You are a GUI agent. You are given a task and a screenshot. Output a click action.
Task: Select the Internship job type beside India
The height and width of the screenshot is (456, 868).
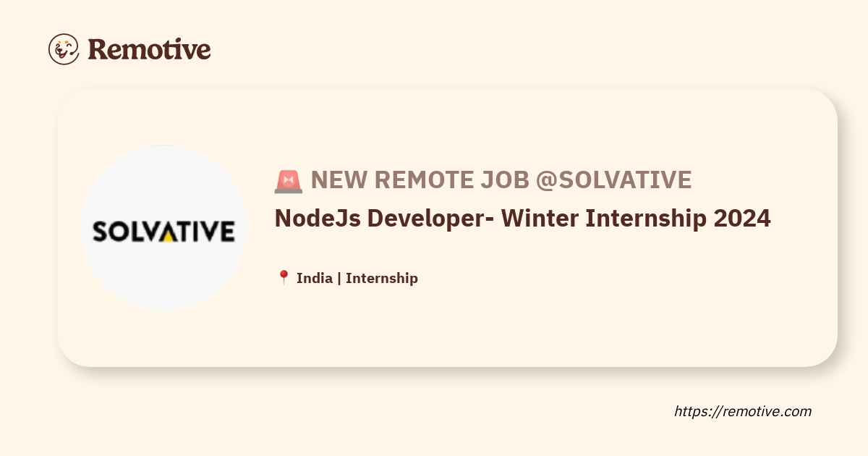point(382,278)
